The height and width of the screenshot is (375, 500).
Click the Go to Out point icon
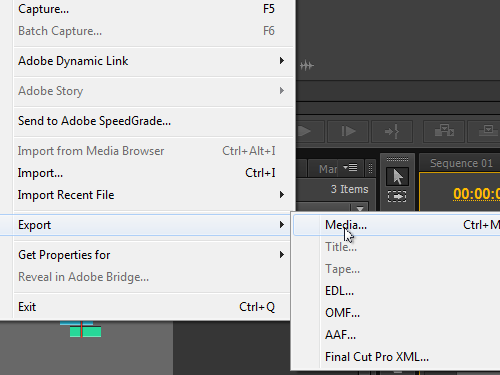pyautogui.click(x=392, y=131)
